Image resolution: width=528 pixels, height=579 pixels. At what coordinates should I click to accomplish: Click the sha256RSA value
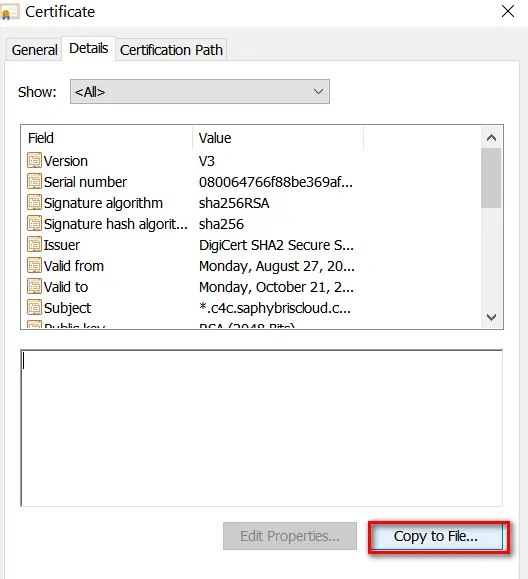[234, 203]
